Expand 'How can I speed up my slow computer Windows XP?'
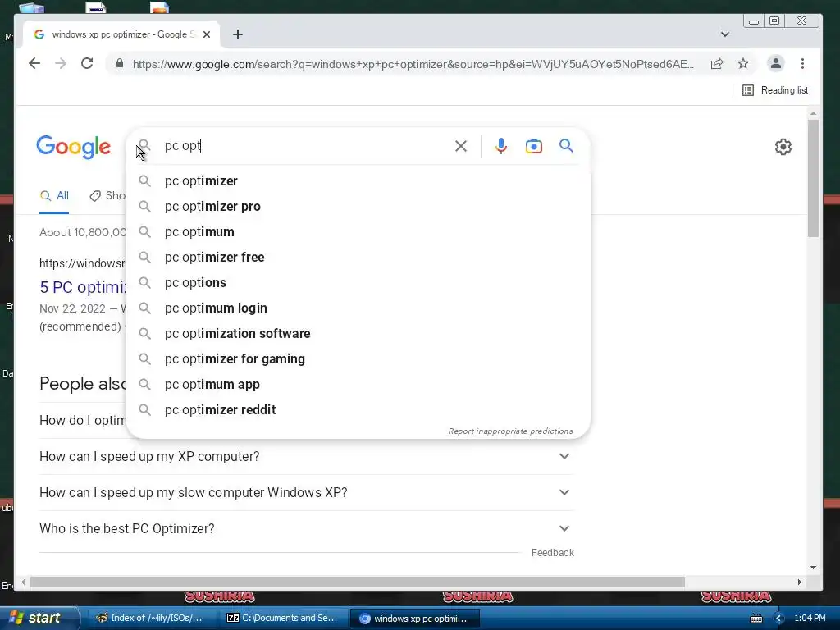840x630 pixels. 307,492
